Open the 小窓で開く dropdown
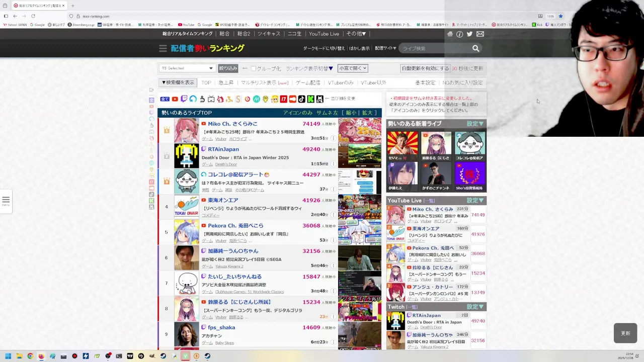Image resolution: width=644 pixels, height=362 pixels. [353, 68]
